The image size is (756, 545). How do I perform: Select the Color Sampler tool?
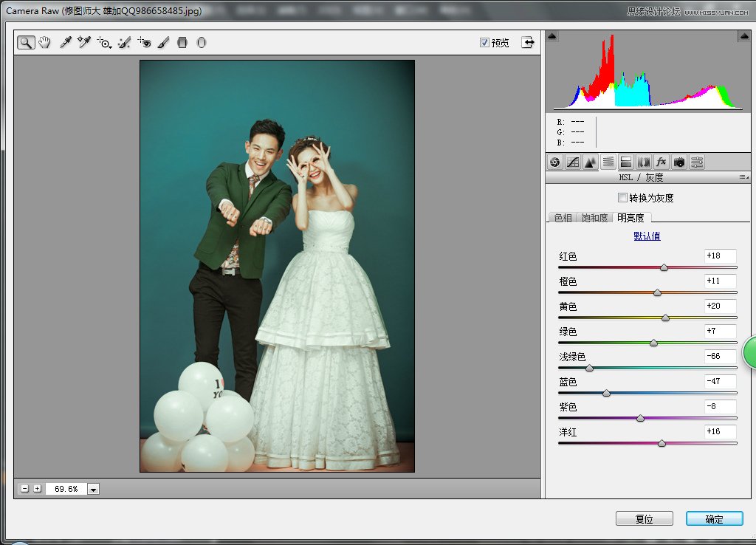tap(84, 42)
